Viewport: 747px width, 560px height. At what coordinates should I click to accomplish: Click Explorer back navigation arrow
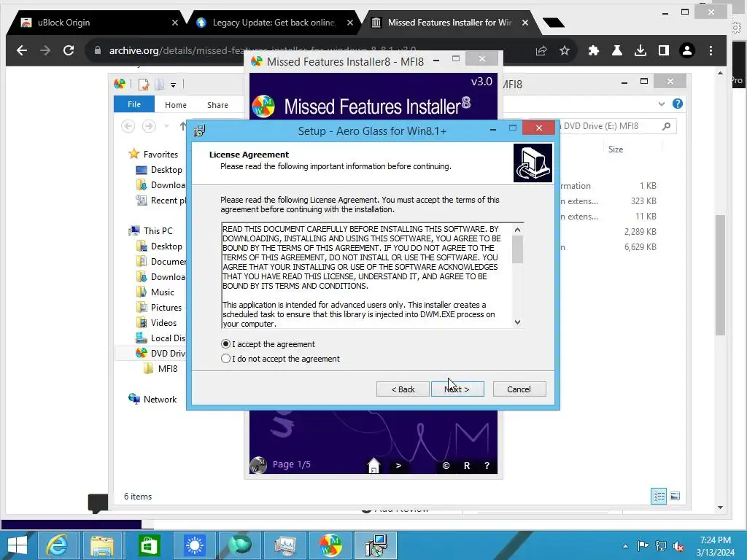(x=128, y=125)
